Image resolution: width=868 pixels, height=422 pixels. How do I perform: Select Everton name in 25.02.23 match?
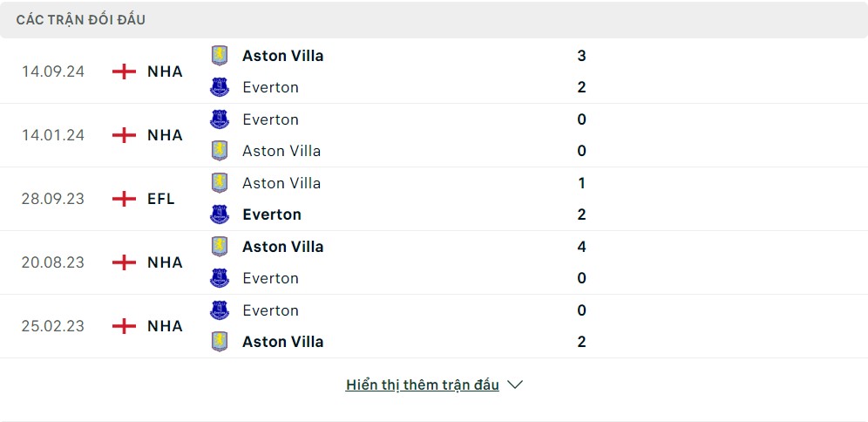(271, 310)
